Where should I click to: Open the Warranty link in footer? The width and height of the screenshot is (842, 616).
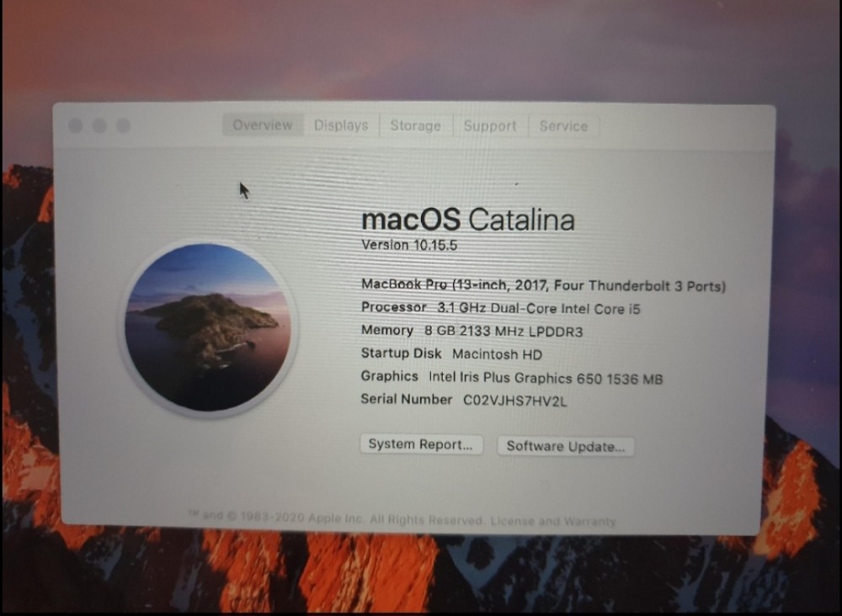(589, 521)
